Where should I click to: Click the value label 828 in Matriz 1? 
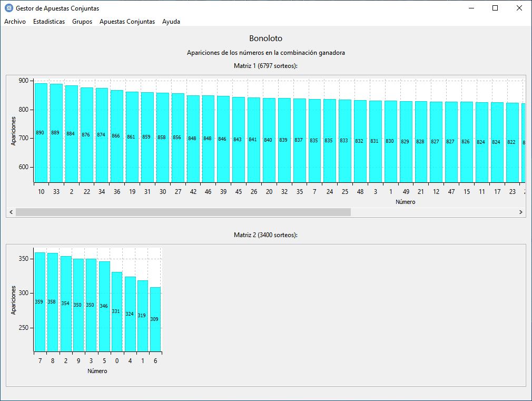[420, 142]
